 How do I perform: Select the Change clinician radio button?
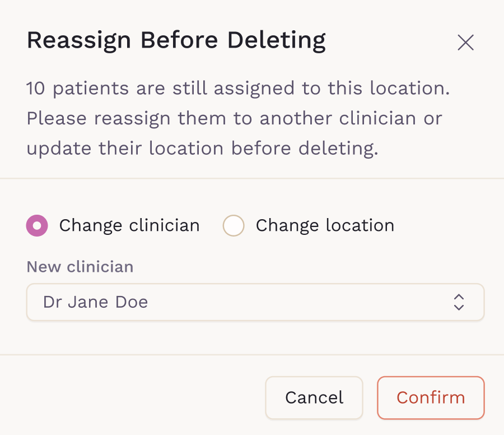click(37, 226)
